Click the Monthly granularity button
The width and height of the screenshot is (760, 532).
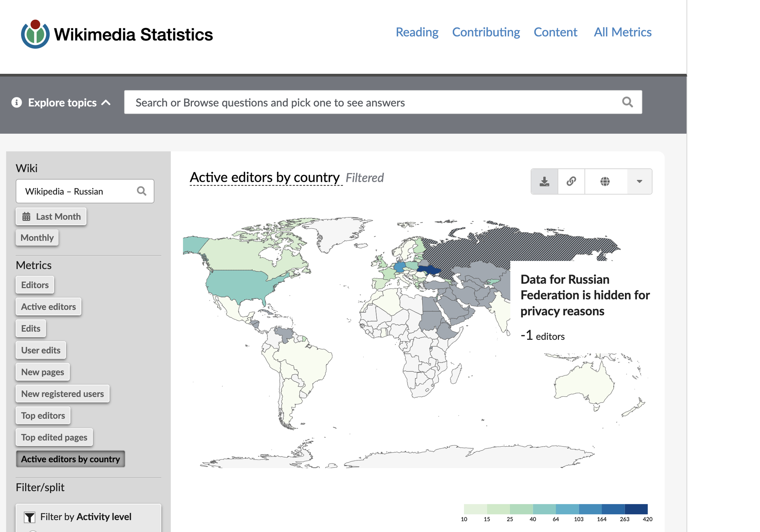(x=37, y=238)
